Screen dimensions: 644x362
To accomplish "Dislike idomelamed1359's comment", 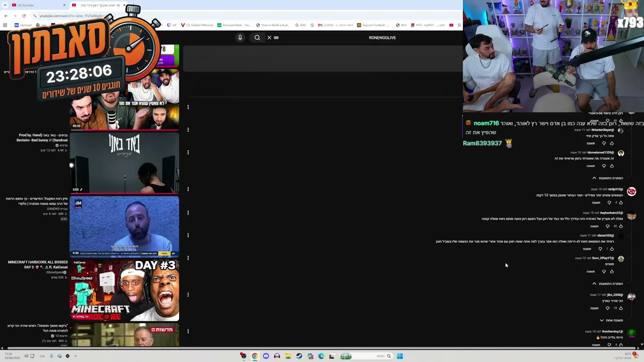I will click(604, 166).
